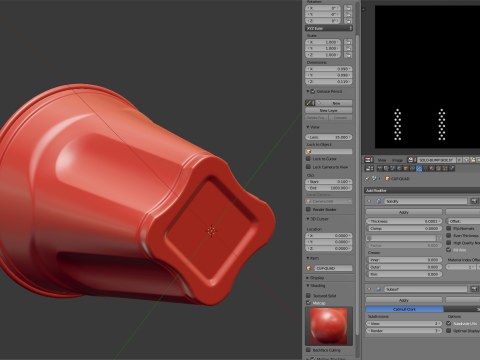Click the red matcap preview thumbnail

tap(329, 326)
